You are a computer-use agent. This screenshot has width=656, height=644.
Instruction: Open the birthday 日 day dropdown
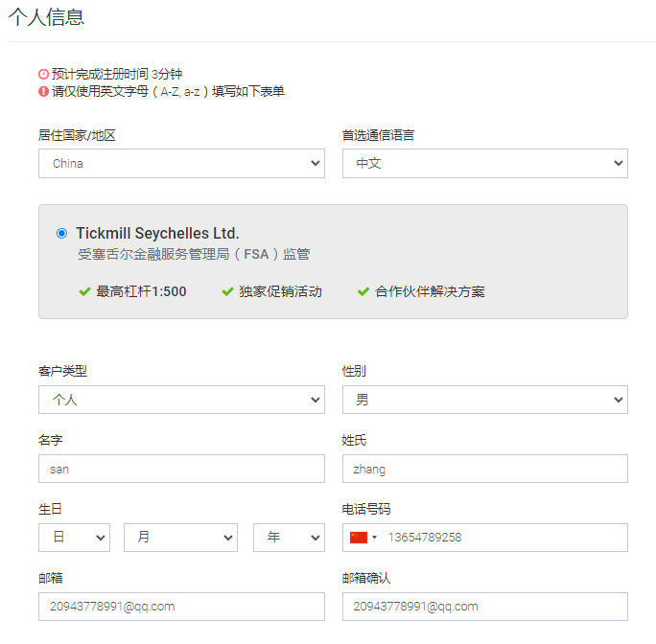pos(75,538)
